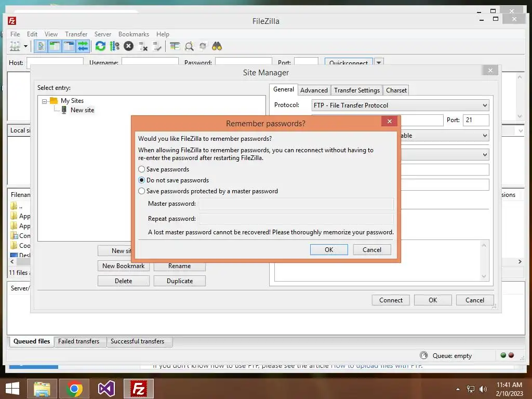Select the General tab

(284, 89)
